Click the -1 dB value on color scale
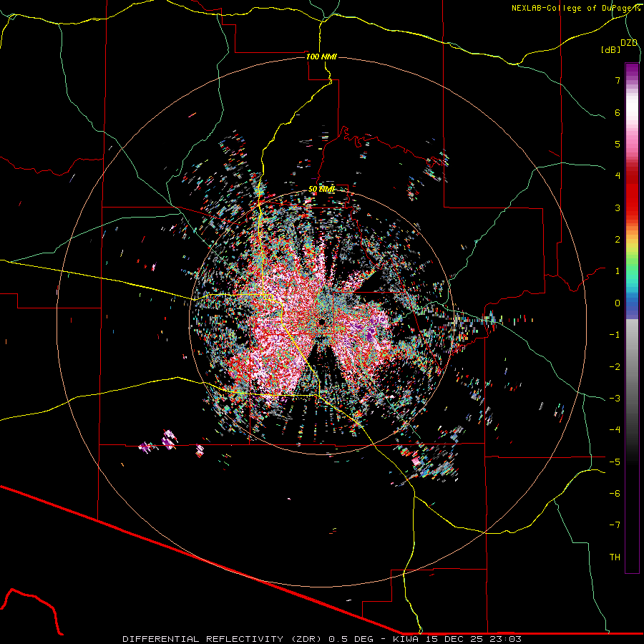644x644 pixels. tap(615, 335)
